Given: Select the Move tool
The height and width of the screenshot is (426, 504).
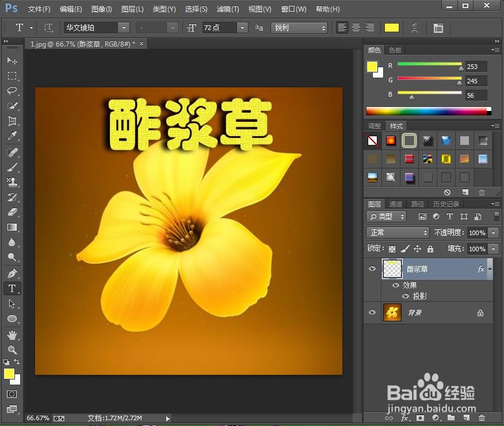Looking at the screenshot, I should point(13,60).
